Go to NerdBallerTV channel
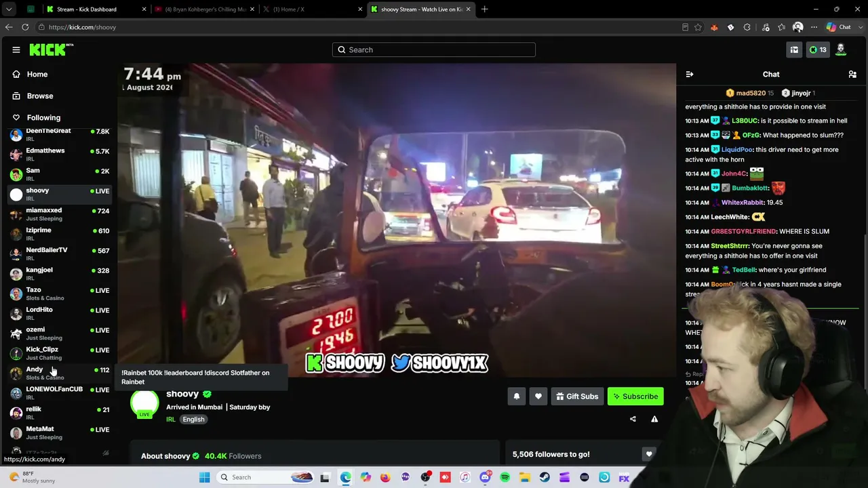This screenshot has height=488, width=868. [x=60, y=253]
